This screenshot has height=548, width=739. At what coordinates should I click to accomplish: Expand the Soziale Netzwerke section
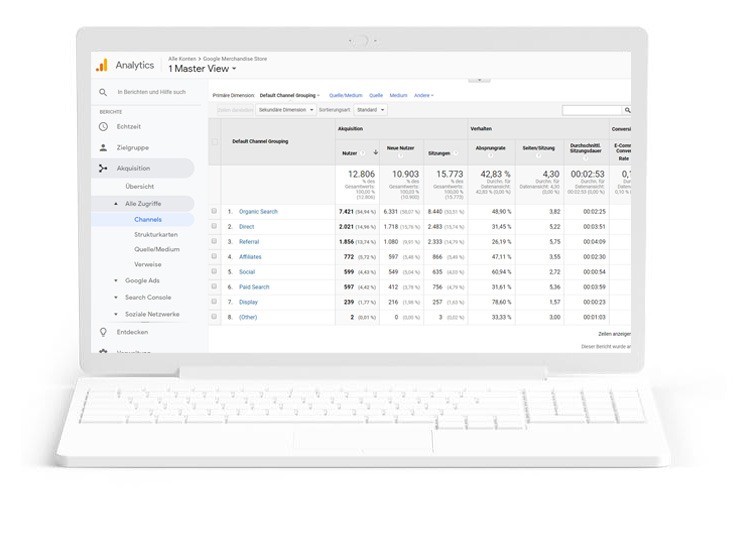116,314
